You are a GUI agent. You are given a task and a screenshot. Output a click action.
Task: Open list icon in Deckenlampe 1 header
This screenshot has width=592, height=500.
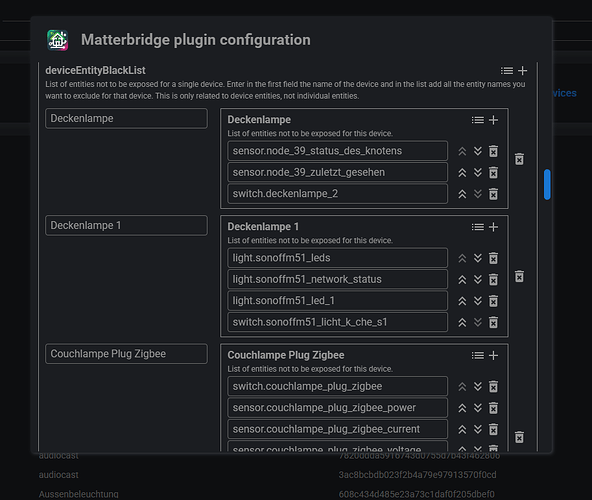[x=478, y=227]
